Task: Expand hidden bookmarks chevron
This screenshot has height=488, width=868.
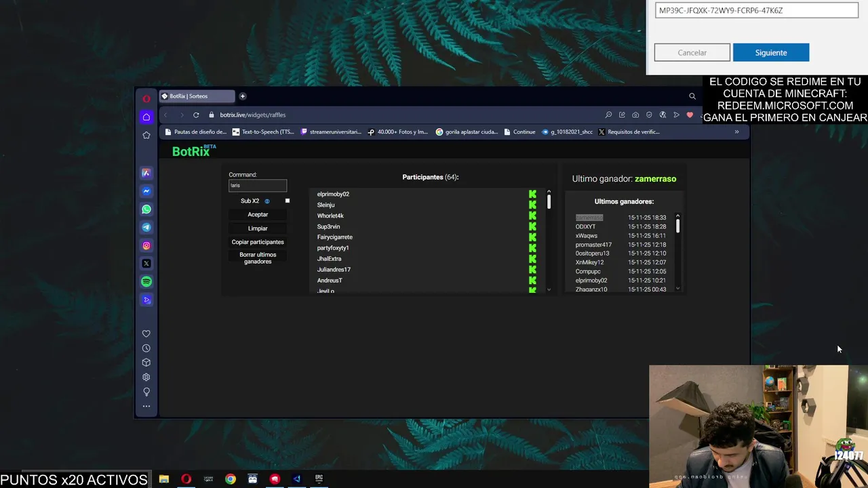Action: 736,132
